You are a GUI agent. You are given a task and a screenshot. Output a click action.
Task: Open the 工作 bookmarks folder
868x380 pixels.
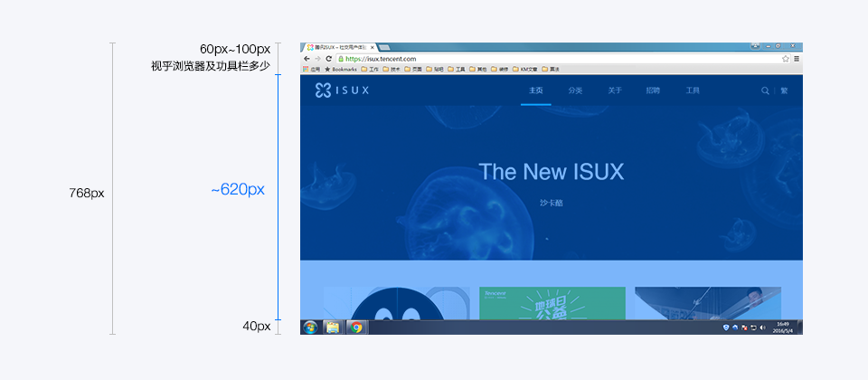[369, 70]
